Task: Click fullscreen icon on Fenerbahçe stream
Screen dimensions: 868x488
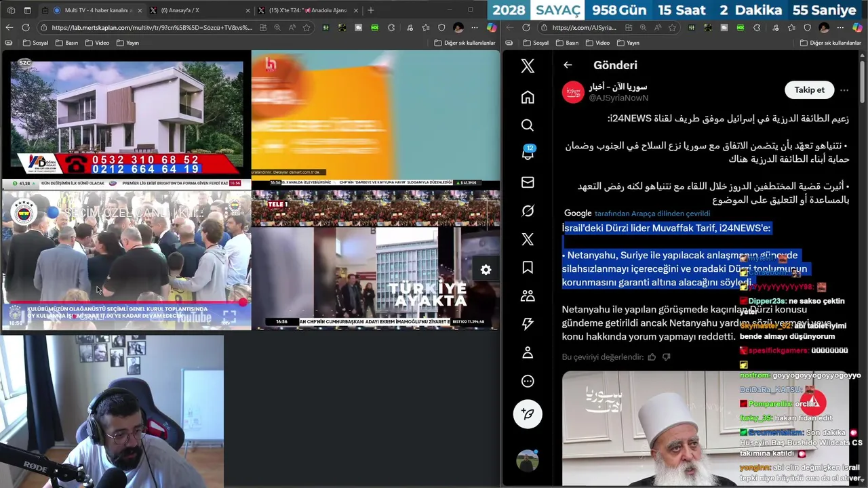Action: [229, 317]
